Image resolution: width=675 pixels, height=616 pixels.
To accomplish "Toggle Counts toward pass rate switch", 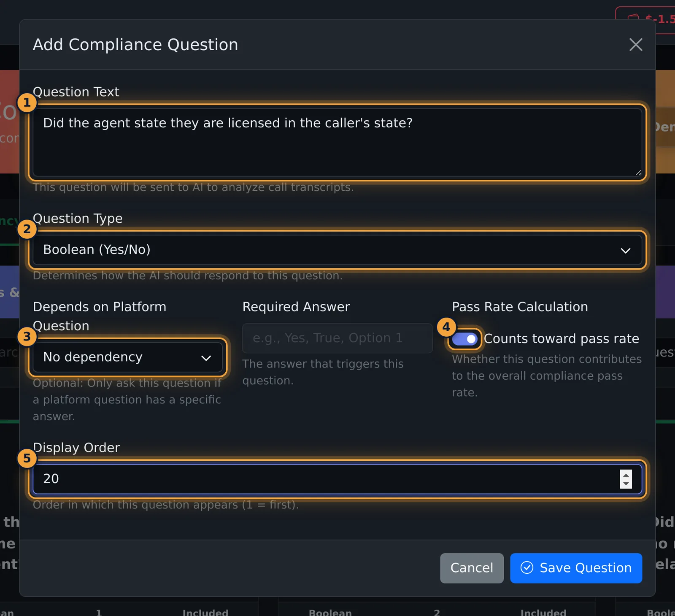I will point(464,339).
